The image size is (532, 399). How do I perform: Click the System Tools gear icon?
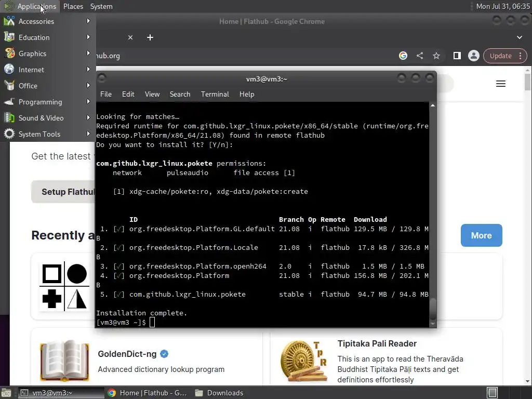click(9, 134)
